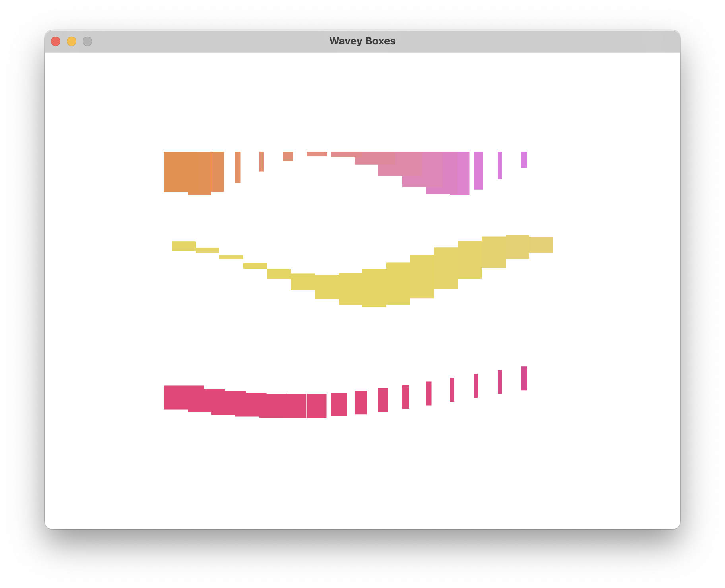Click the "Wavey Boxes" window title text

[362, 41]
